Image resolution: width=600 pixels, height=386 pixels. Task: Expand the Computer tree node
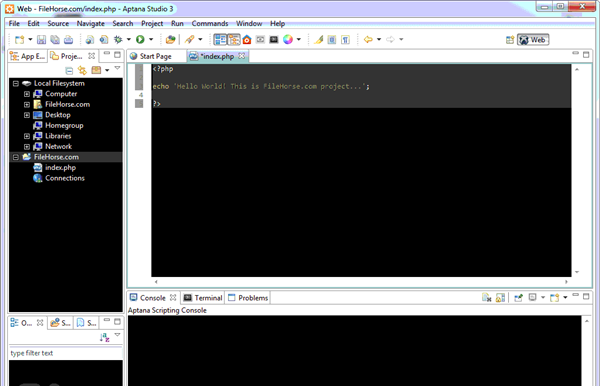point(27,94)
